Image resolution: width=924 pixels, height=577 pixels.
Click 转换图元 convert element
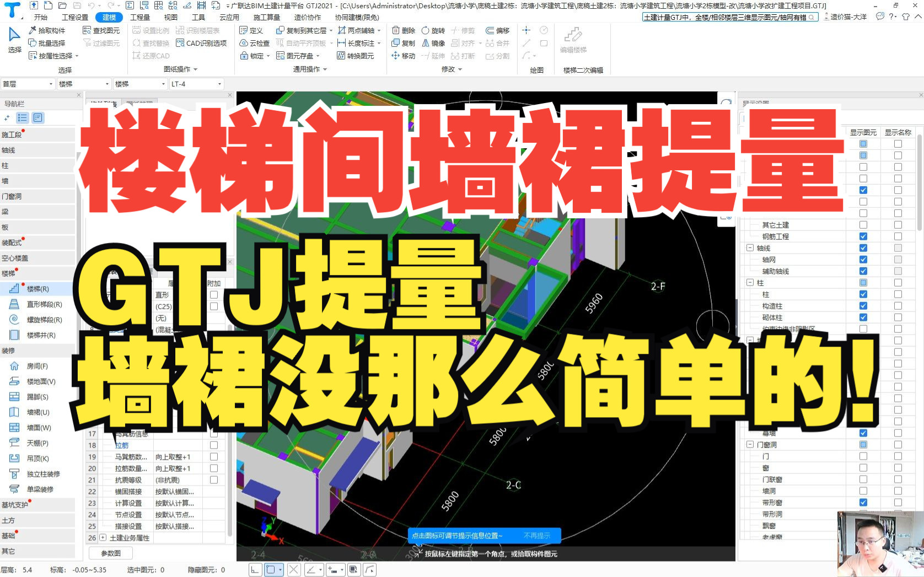(x=355, y=56)
